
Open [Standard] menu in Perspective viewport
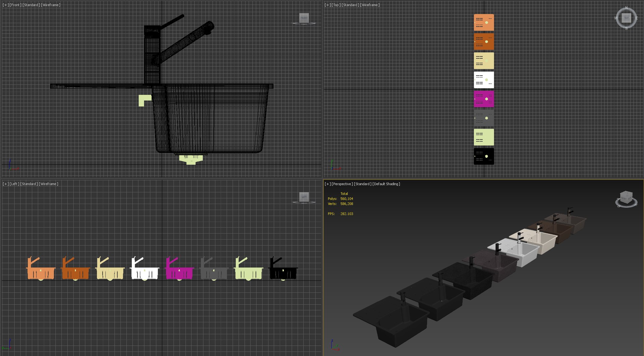pos(363,184)
